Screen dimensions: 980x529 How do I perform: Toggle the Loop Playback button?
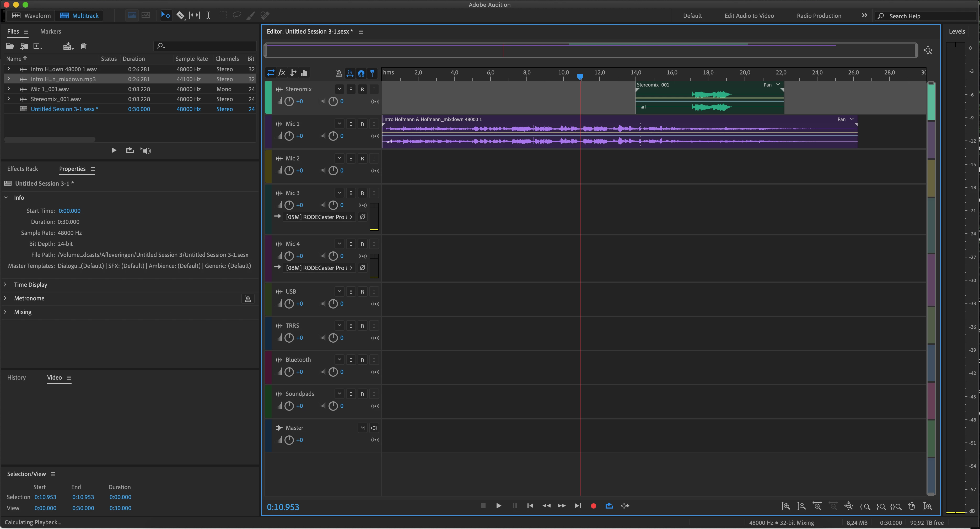click(609, 506)
